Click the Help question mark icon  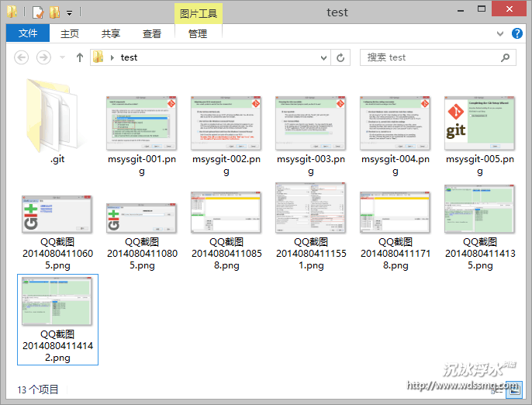tap(517, 33)
